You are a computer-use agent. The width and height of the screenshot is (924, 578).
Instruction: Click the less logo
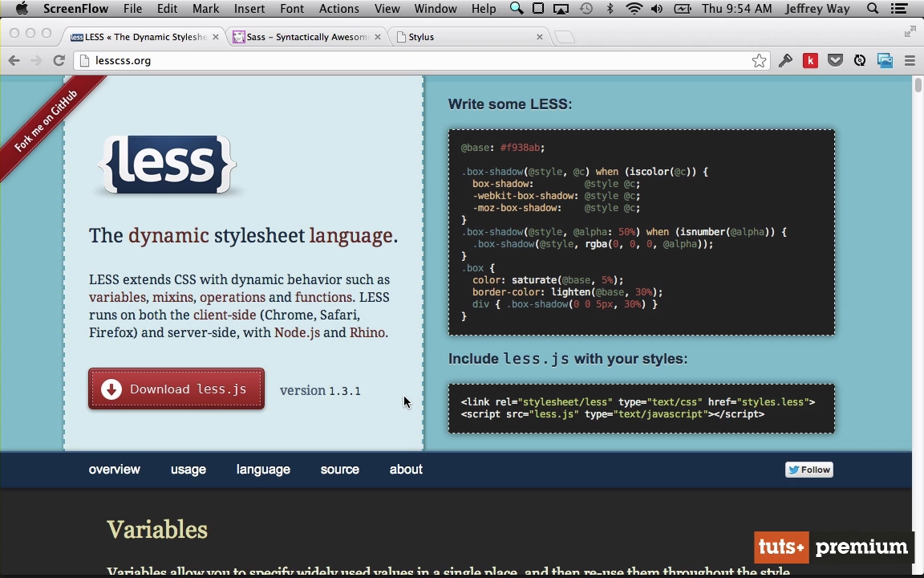(x=167, y=164)
